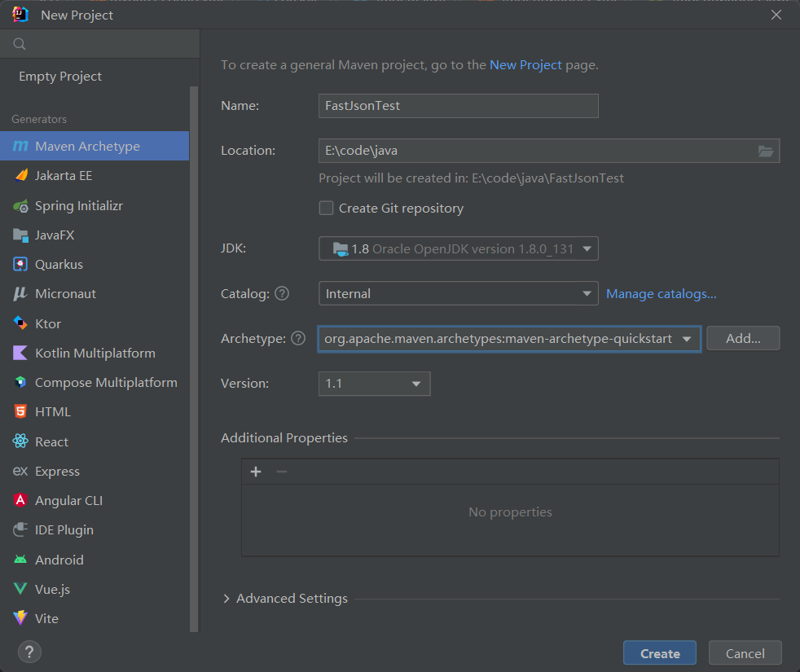Select Empty Project item
The image size is (800, 672).
tap(60, 76)
